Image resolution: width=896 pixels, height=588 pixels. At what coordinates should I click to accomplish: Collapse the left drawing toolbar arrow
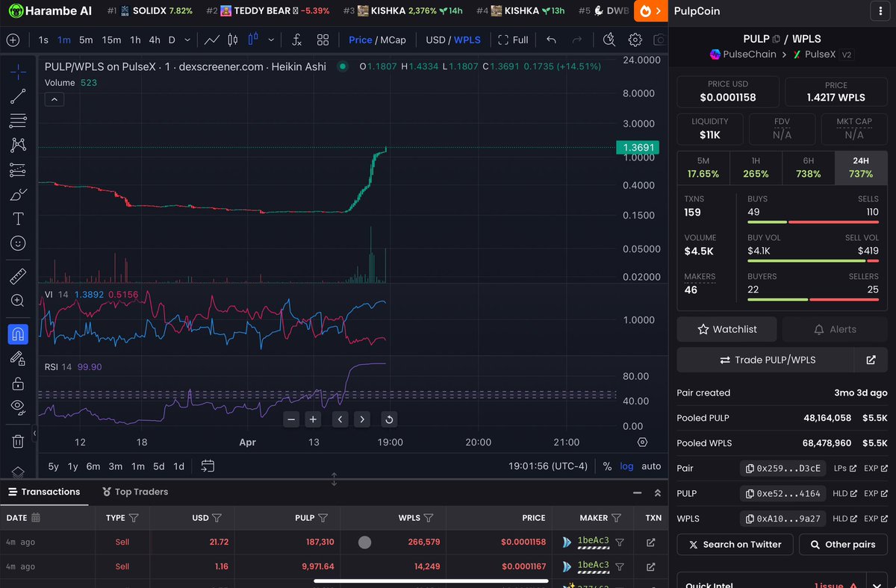tap(34, 433)
